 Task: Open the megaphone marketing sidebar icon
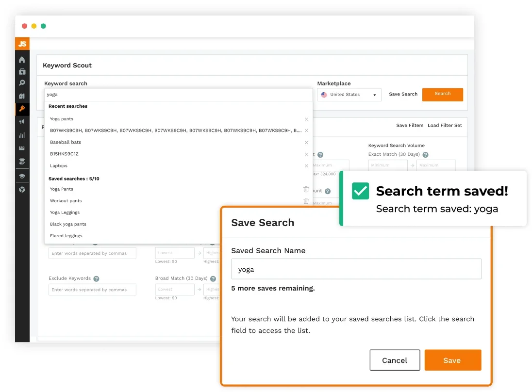(22, 122)
